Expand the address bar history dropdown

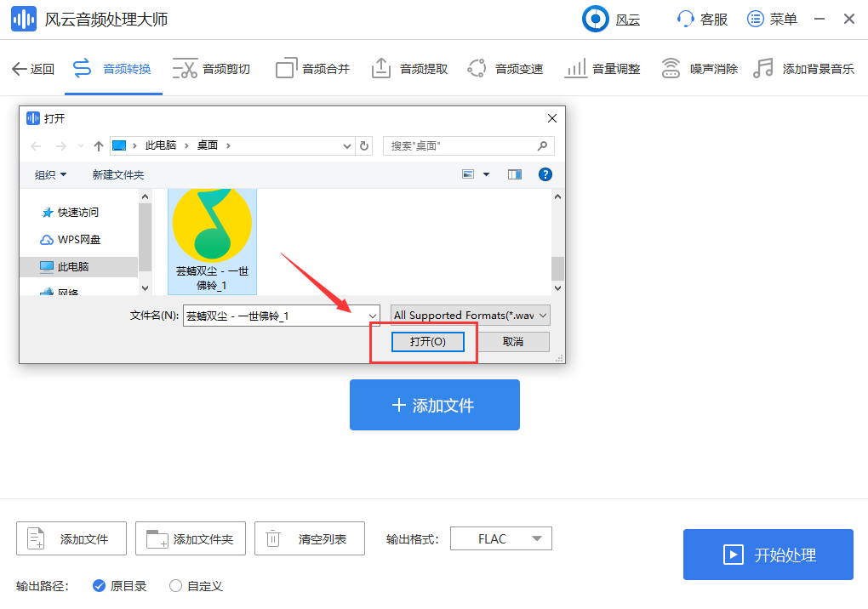coord(347,146)
